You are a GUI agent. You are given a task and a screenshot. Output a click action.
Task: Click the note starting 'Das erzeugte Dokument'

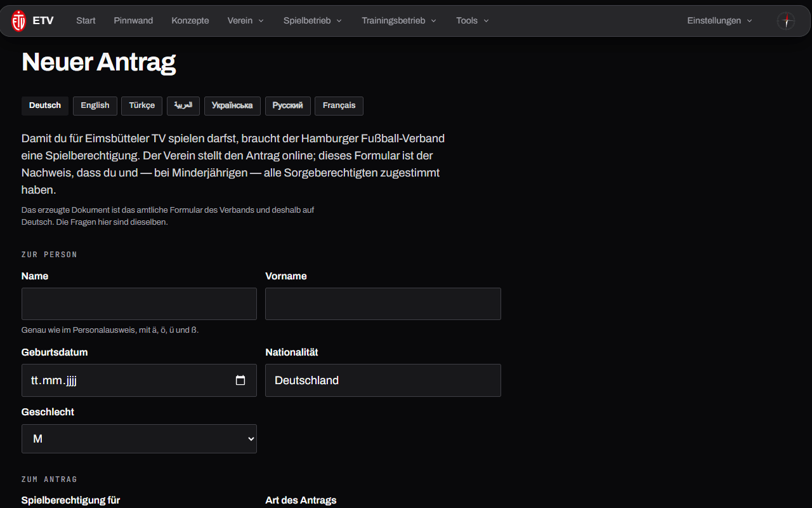point(168,216)
